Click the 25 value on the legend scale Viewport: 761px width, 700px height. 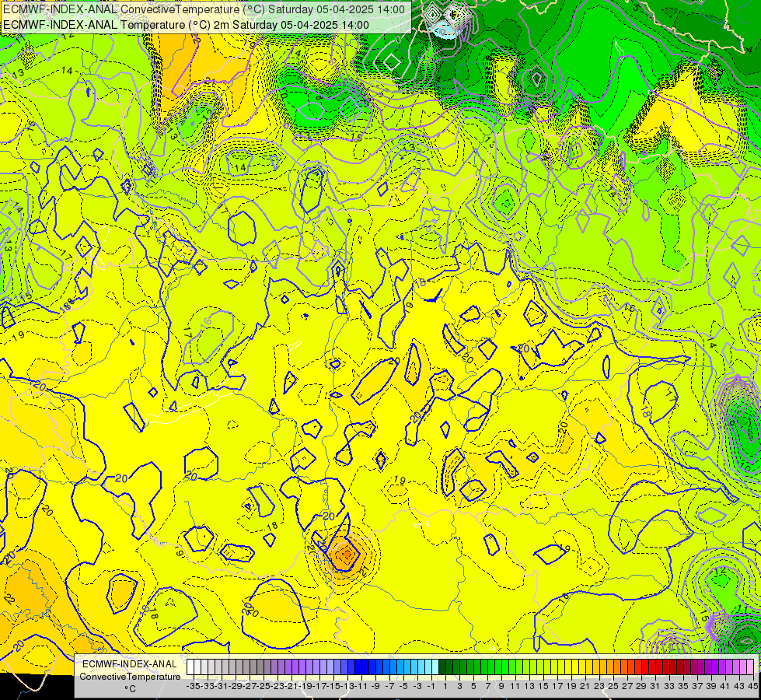613,686
